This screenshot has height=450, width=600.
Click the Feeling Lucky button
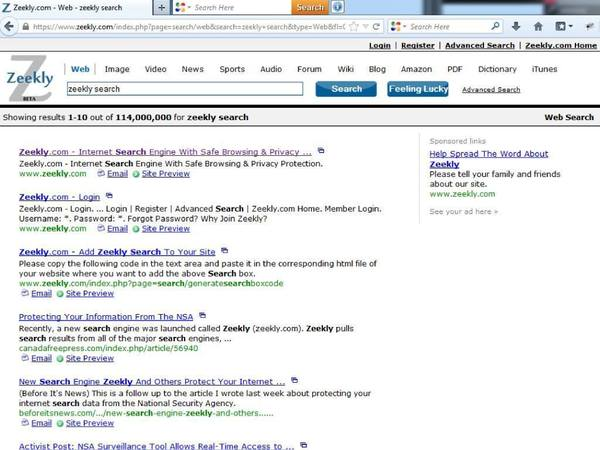point(418,89)
